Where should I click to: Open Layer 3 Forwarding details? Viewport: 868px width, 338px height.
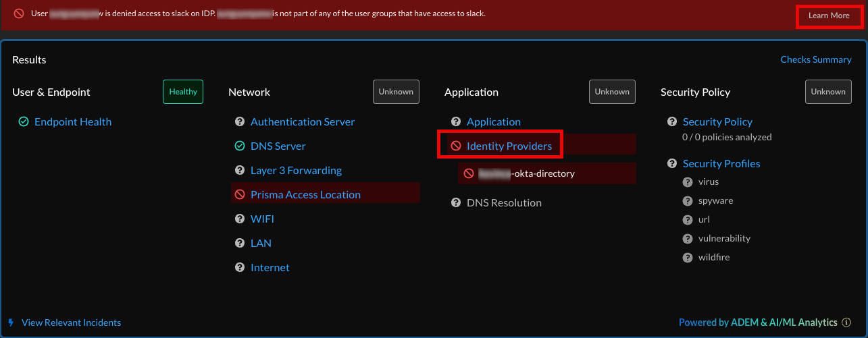296,171
